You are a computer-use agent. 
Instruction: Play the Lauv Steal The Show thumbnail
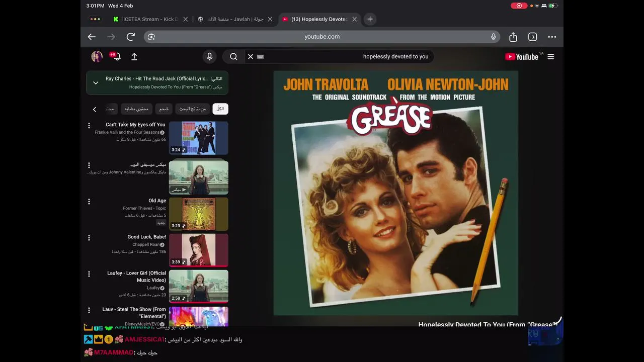coord(198,316)
